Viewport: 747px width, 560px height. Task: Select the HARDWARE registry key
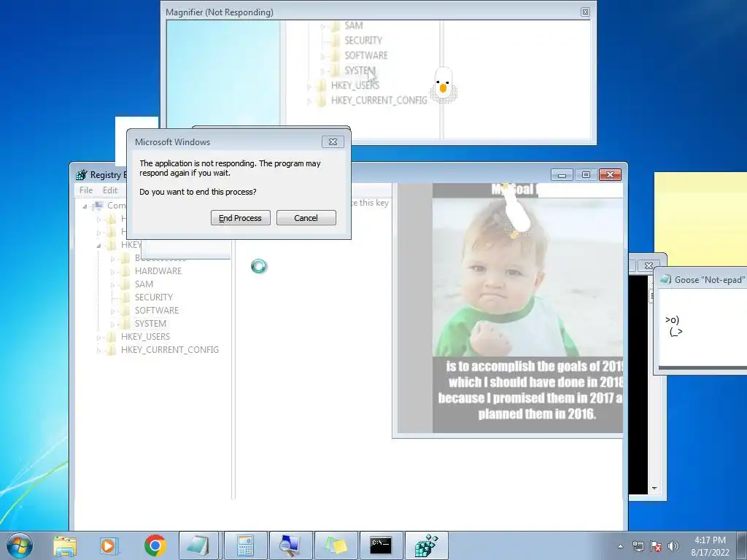(158, 271)
